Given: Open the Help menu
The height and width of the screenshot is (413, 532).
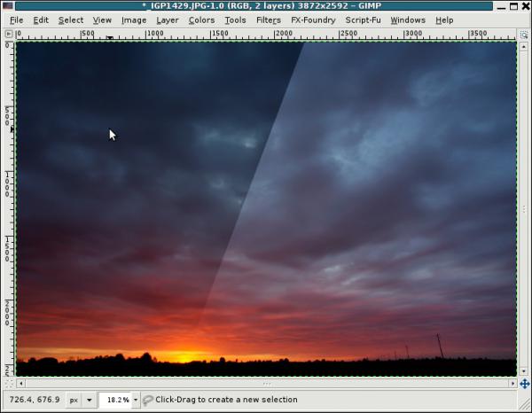Looking at the screenshot, I should pos(444,20).
